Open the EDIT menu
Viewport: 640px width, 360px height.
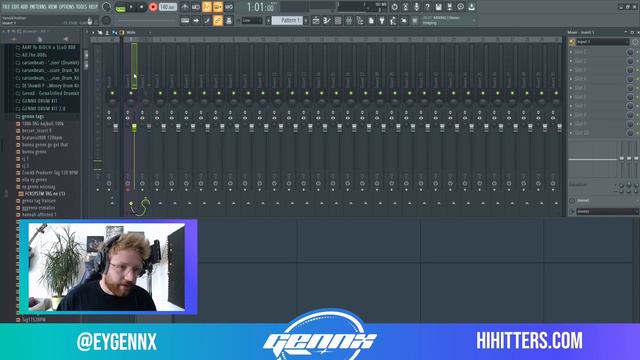pos(16,7)
